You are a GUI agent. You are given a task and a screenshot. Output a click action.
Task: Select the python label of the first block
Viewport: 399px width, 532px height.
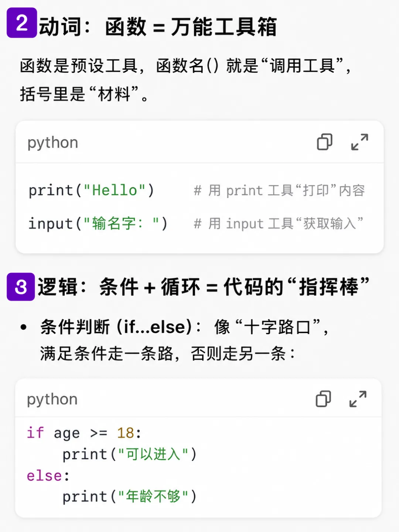(53, 143)
